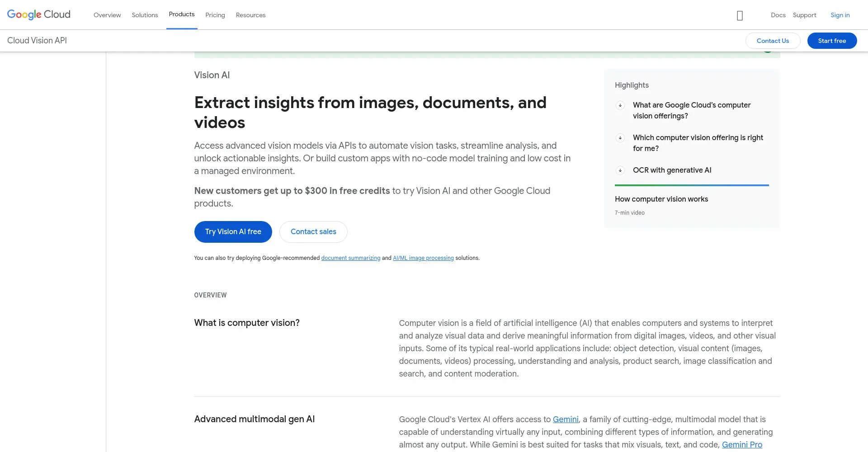Click arrow icon beside OCR with generative AI
The width and height of the screenshot is (868, 452).
click(x=620, y=170)
